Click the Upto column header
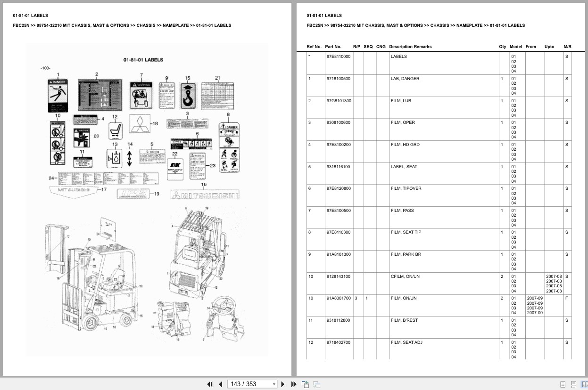588x390 pixels. coord(549,47)
